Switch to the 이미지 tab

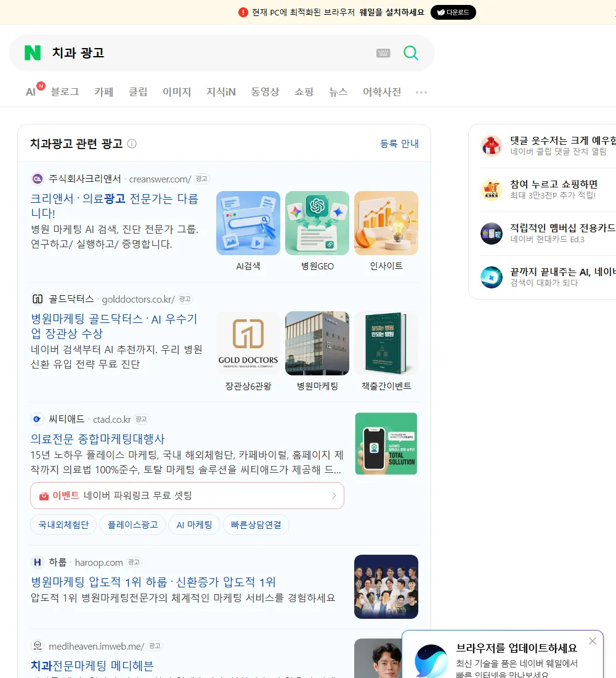[x=177, y=92]
